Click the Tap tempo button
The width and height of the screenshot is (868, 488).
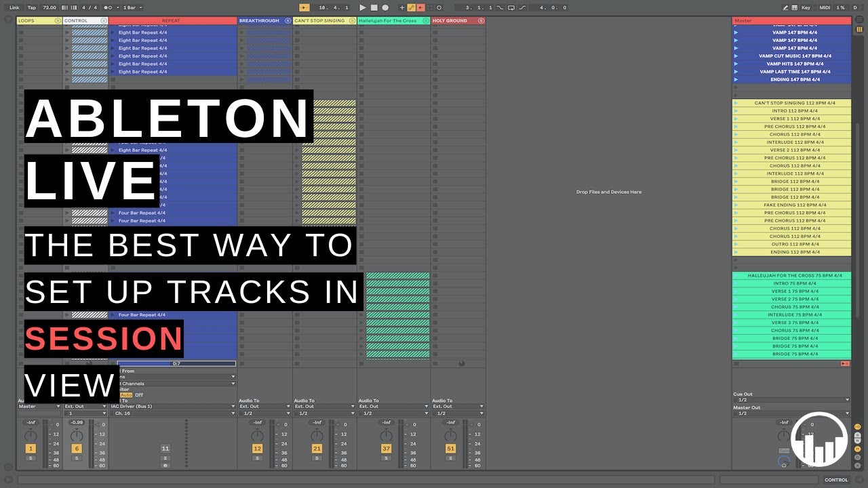tap(32, 7)
